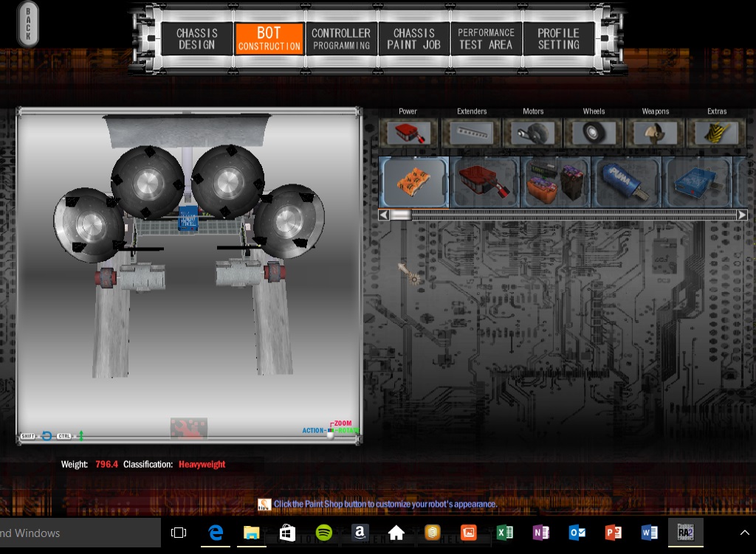Viewport: 756px width, 554px height.
Task: Click the mouse Action/Zoom/Rotate legend icon
Action: (331, 429)
